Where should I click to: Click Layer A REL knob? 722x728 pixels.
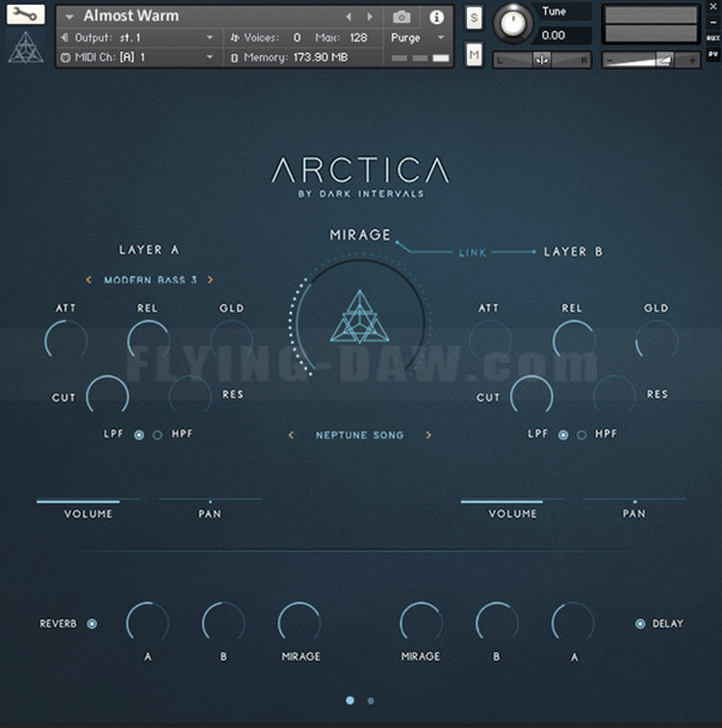tap(148, 341)
